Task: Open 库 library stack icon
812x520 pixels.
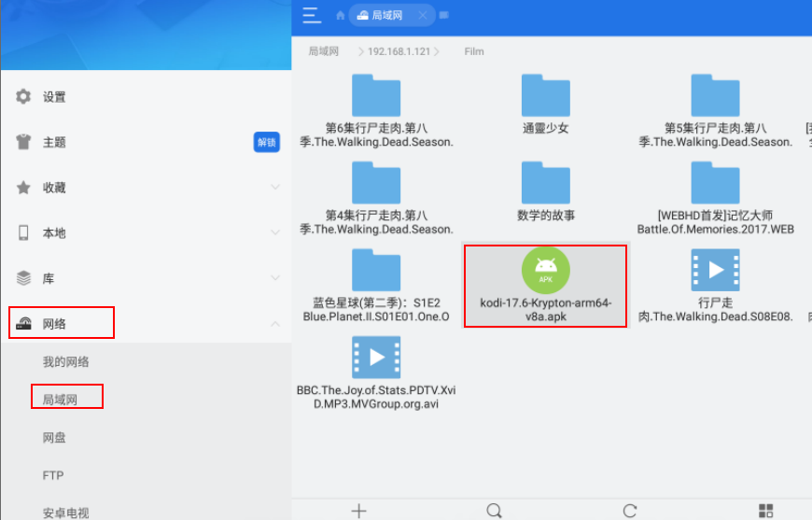Action: tap(23, 278)
